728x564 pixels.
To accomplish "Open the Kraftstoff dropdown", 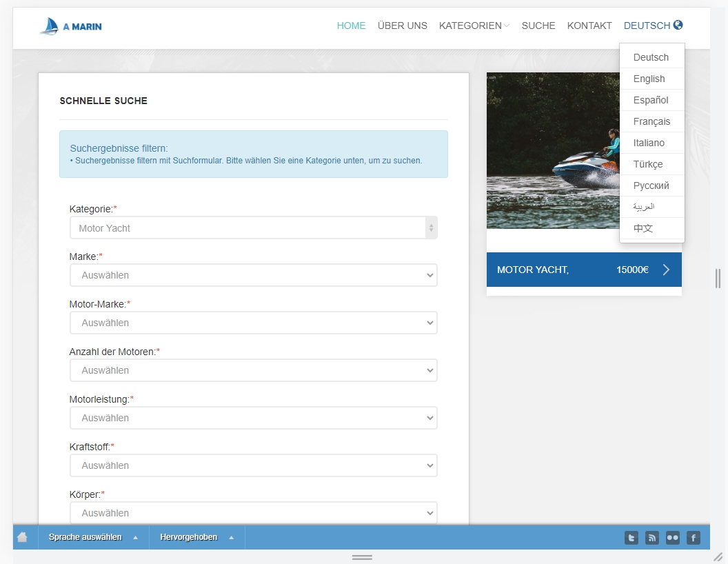I will coord(254,465).
